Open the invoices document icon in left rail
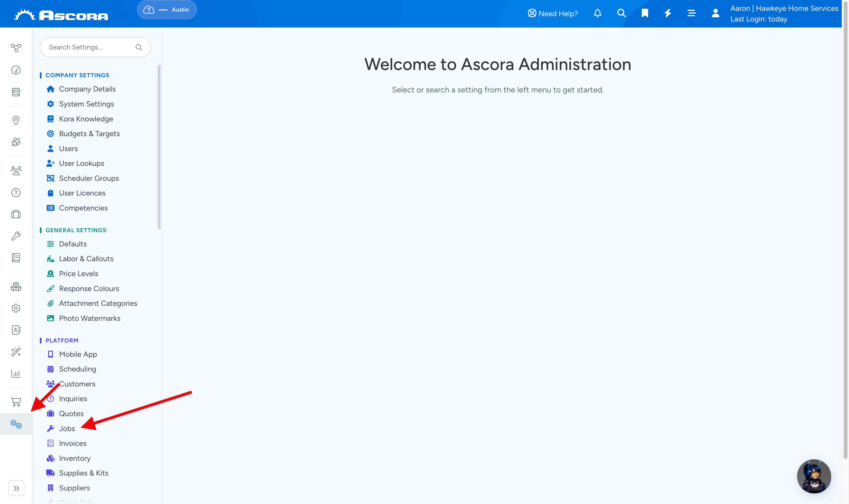 coord(16,258)
